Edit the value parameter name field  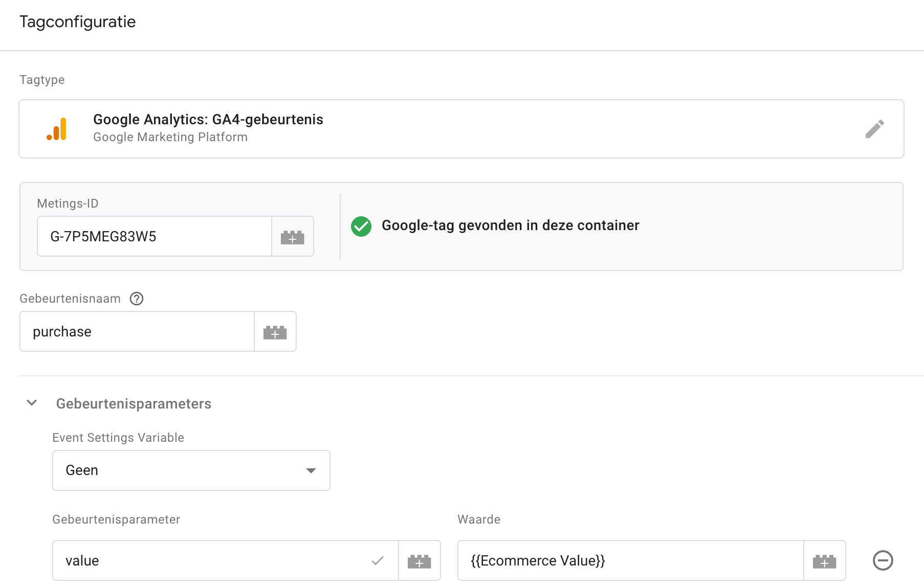coord(226,561)
